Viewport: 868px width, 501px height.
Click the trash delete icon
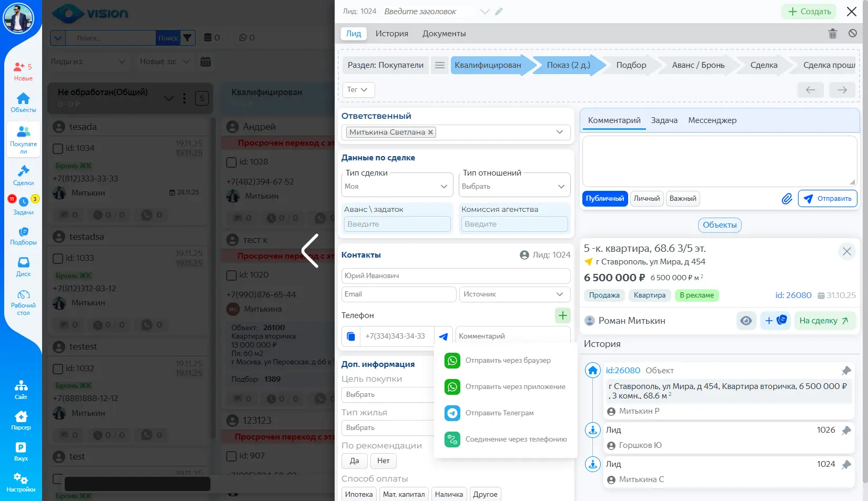pos(832,34)
